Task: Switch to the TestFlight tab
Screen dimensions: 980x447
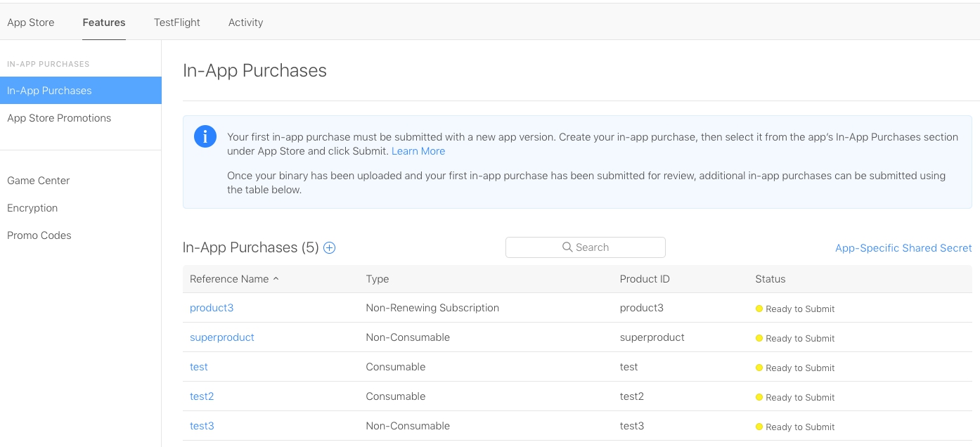Action: (x=177, y=22)
